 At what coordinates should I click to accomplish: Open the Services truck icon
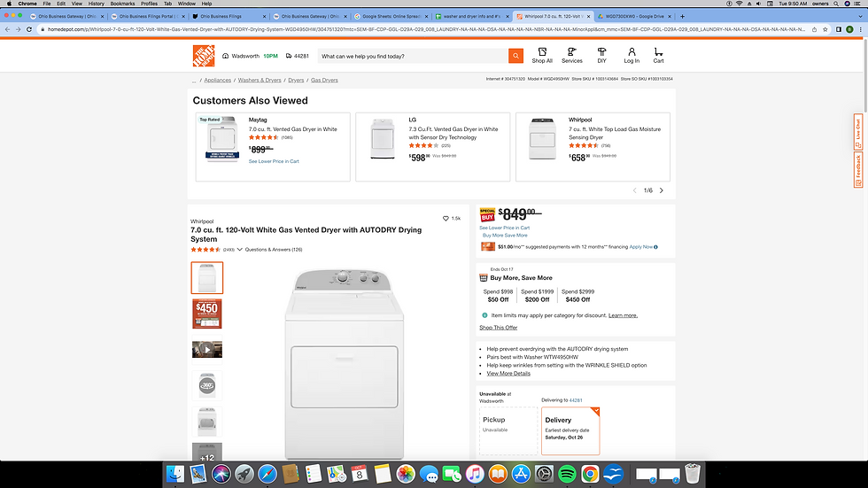[x=572, y=55]
